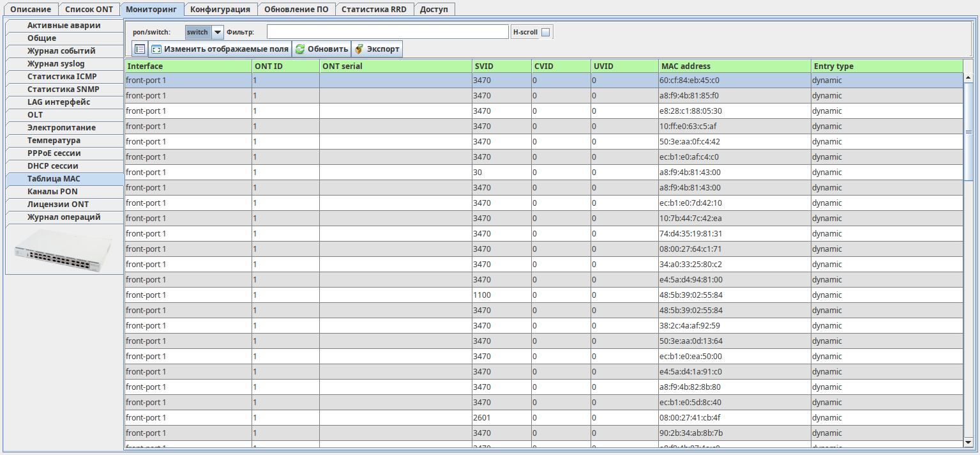Click the OLT device image thumbnail

[x=64, y=249]
